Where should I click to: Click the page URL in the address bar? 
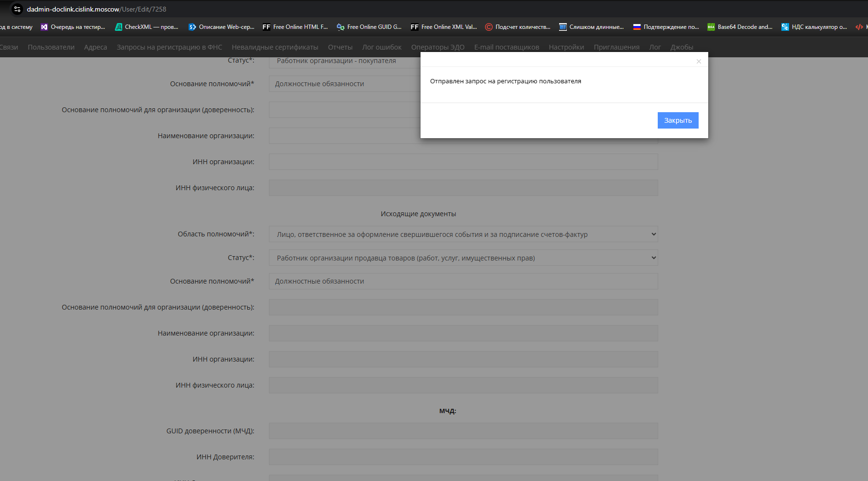[96, 9]
